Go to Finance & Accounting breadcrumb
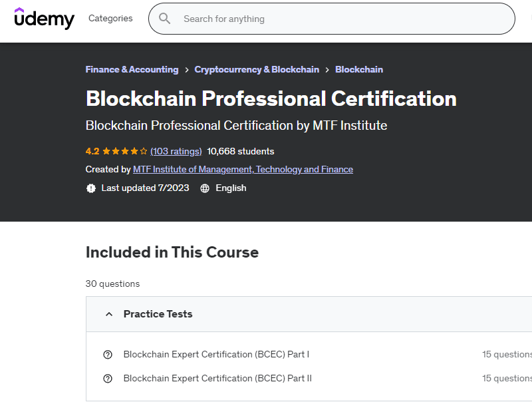This screenshot has width=532, height=402. pos(132,69)
